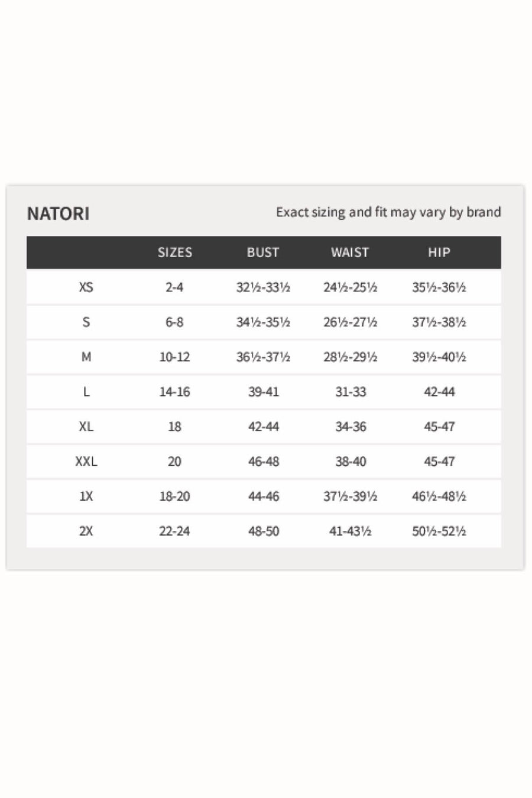Click the 1X size row label
This screenshot has height=798, width=532.
pyautogui.click(x=86, y=497)
